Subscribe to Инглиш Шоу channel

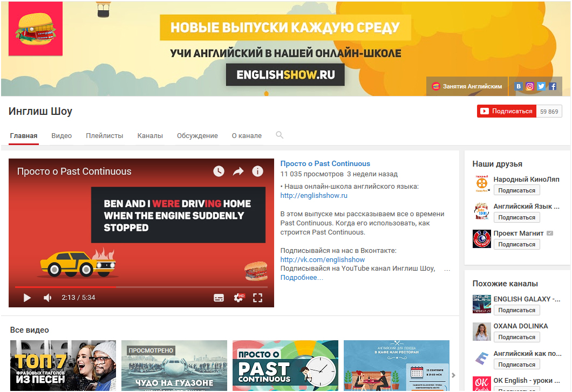tap(506, 111)
